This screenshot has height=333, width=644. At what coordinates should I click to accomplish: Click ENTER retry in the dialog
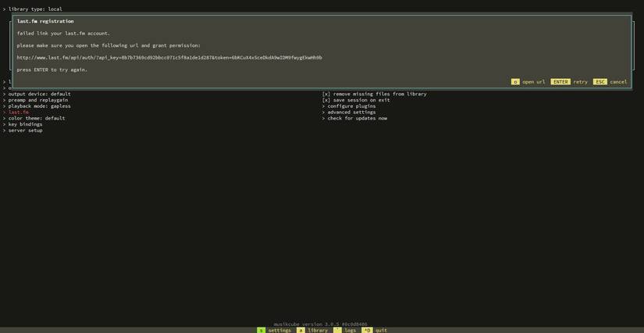click(569, 82)
